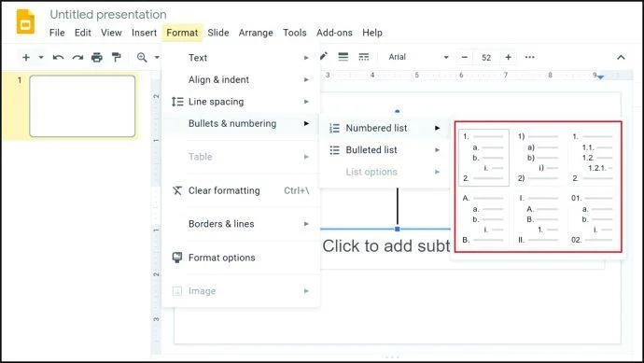Expand the Line spacing submenu
The width and height of the screenshot is (644, 363).
click(241, 102)
